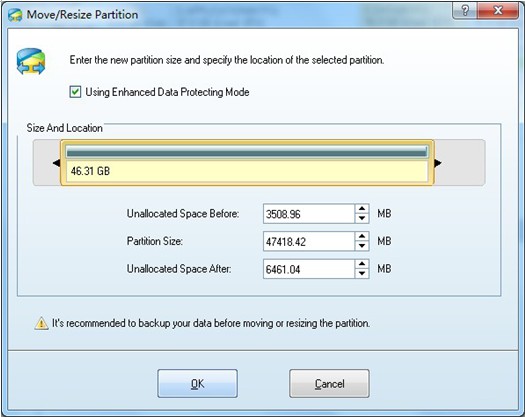Click the Unallocated Space After input field
This screenshot has width=525, height=417.
point(309,269)
